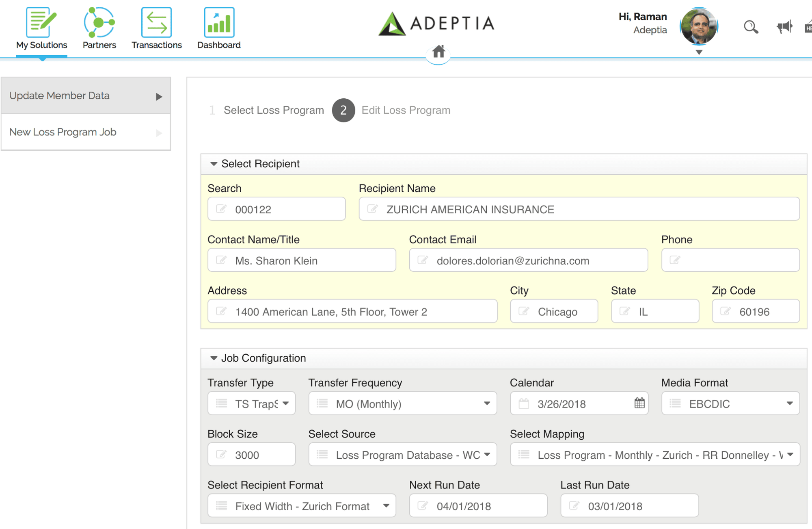
Task: Open the Select Recipient Format dropdown
Action: coord(302,506)
